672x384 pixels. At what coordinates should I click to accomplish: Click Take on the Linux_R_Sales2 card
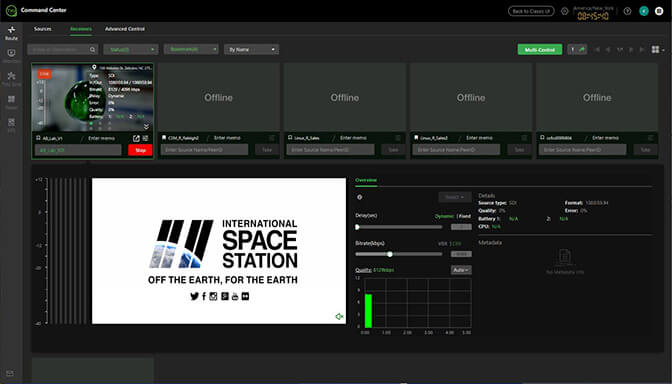(x=519, y=150)
